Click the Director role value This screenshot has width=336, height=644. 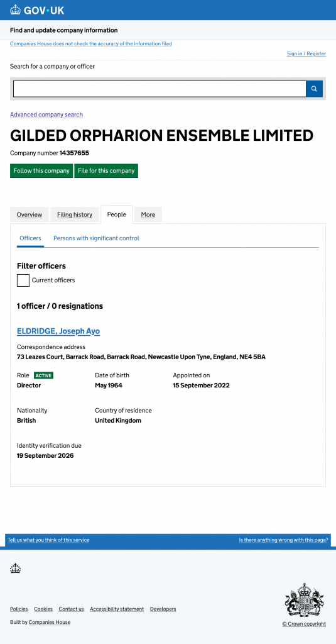pos(29,386)
